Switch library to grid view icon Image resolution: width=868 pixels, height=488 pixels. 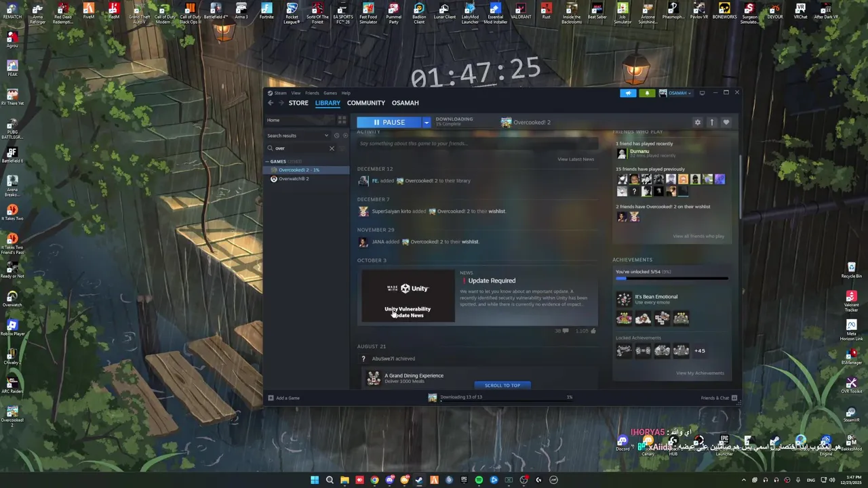tap(342, 120)
